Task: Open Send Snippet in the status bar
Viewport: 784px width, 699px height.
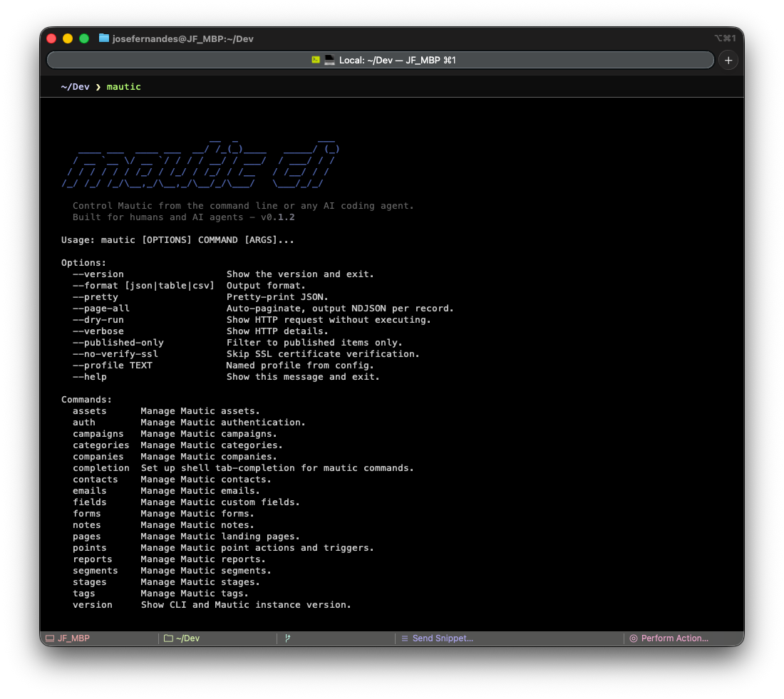Action: tap(438, 638)
